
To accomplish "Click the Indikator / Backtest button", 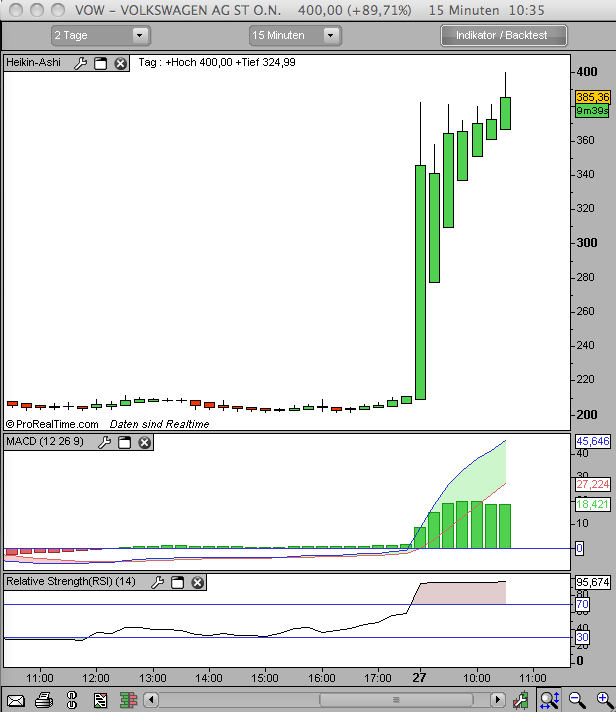I will tap(504, 35).
